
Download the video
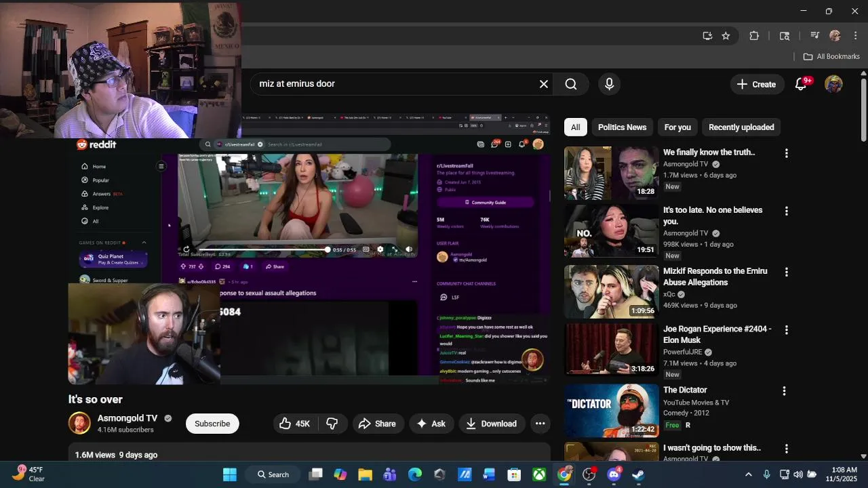pos(492,424)
